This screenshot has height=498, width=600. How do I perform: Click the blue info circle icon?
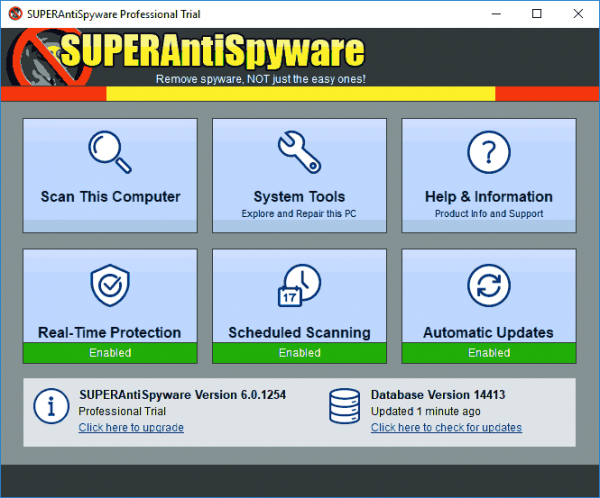coord(51,406)
